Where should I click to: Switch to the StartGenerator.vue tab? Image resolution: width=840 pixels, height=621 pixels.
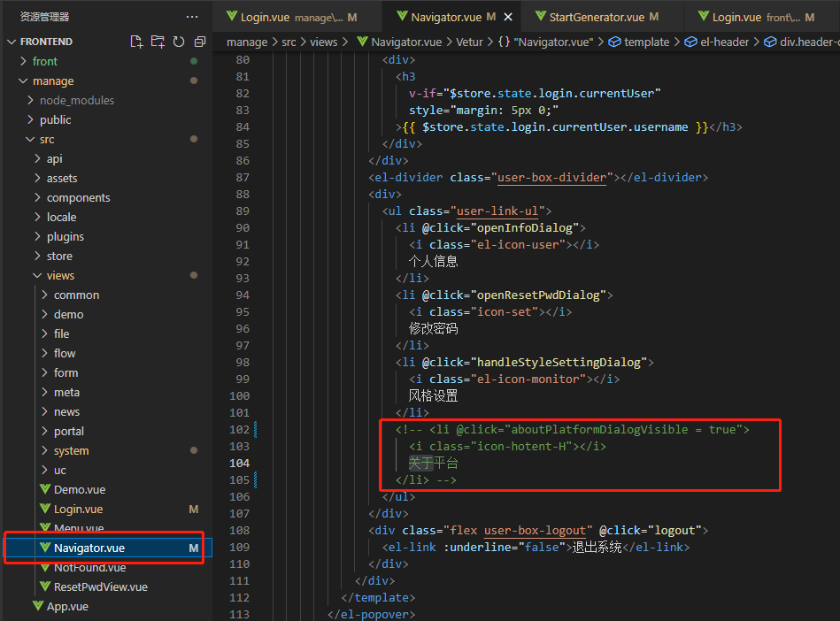click(x=596, y=17)
